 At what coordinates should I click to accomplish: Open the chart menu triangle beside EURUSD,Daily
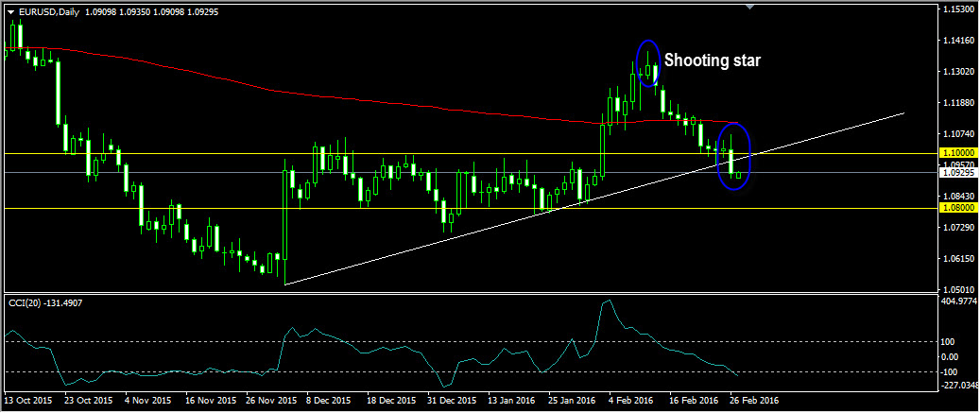[x=10, y=11]
